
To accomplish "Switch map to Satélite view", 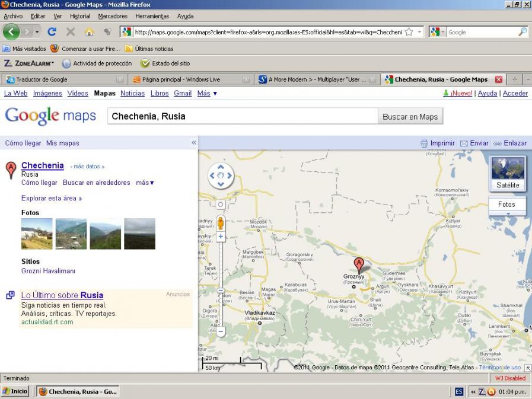I will pos(508,173).
